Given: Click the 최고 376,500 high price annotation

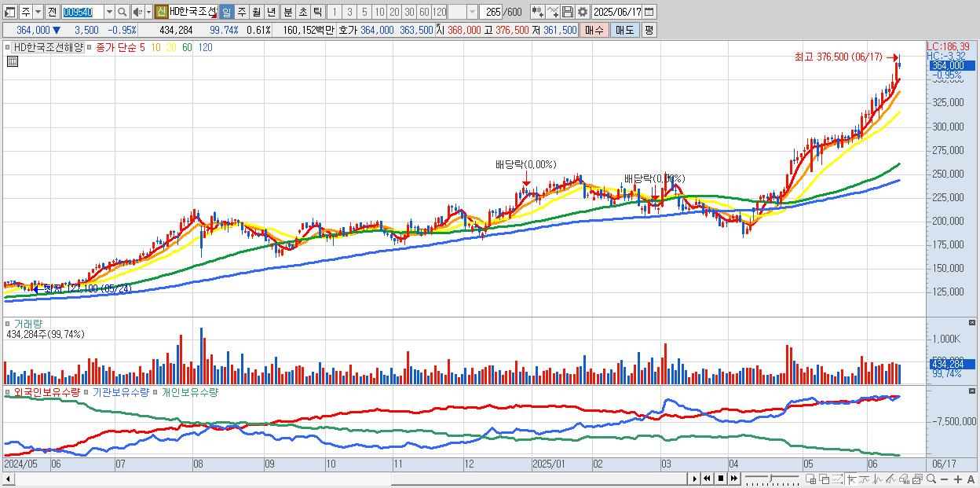Looking at the screenshot, I should pyautogui.click(x=839, y=57).
